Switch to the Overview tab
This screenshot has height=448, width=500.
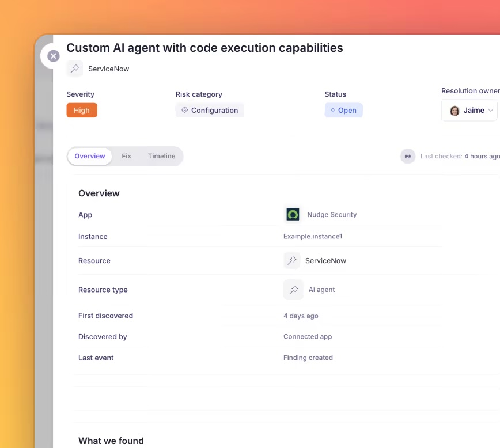point(90,156)
